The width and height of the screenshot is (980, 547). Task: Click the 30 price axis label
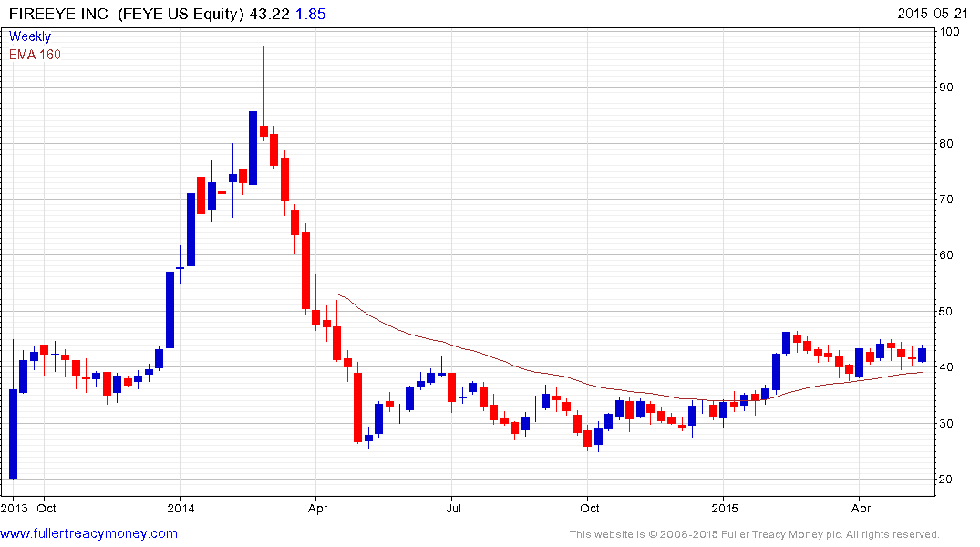[x=946, y=423]
